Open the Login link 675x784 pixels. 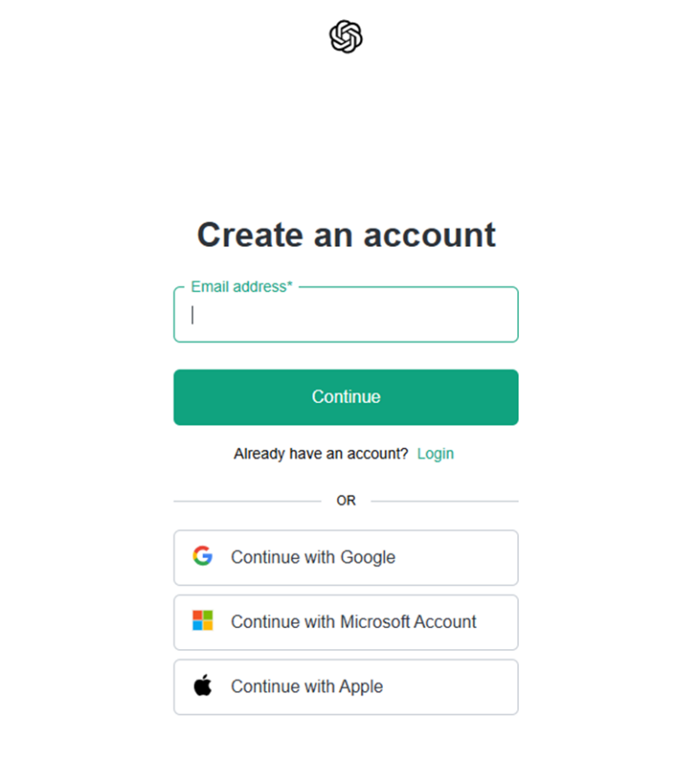[435, 454]
